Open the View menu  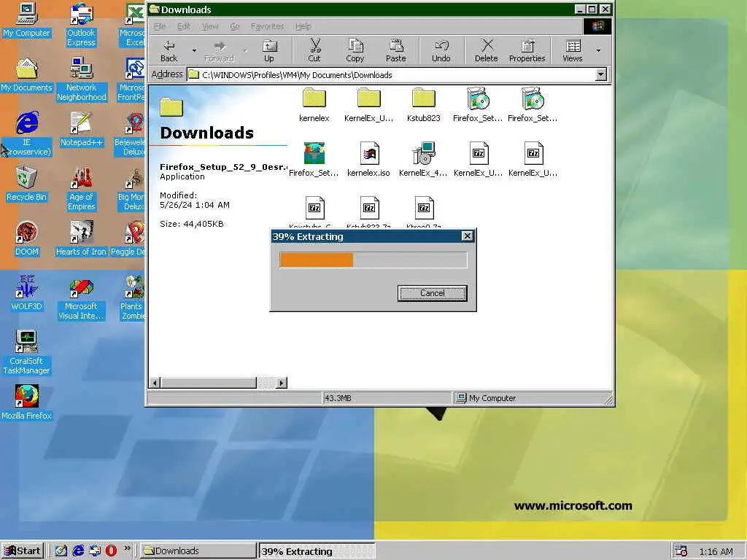coord(210,26)
